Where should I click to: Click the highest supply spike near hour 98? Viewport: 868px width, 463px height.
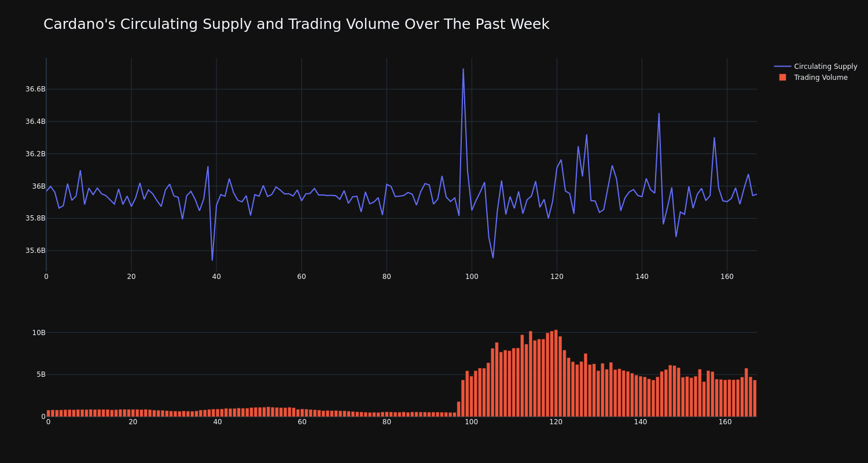click(463, 69)
